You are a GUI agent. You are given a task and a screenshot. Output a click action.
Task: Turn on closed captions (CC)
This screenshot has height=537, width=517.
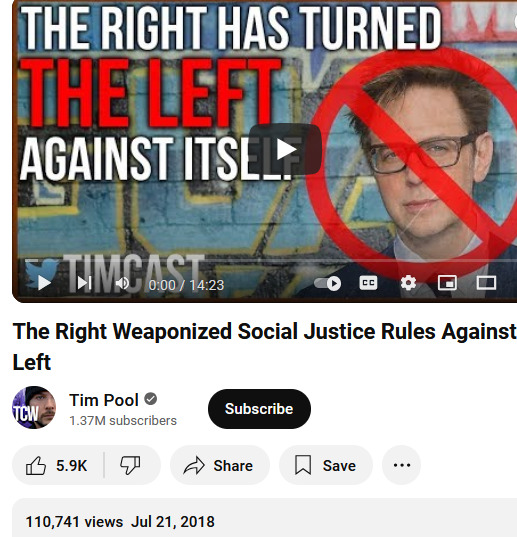(x=368, y=283)
